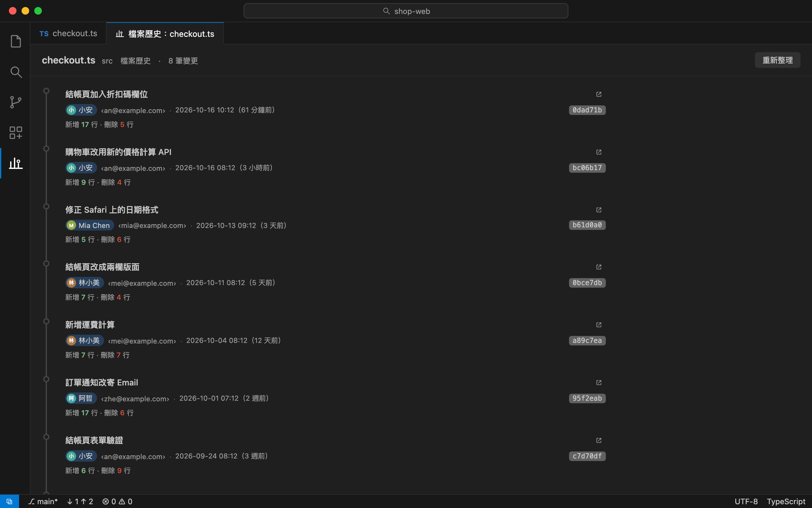Open external link for 結帳頁加入折扣碼欄位 commit

tap(599, 94)
